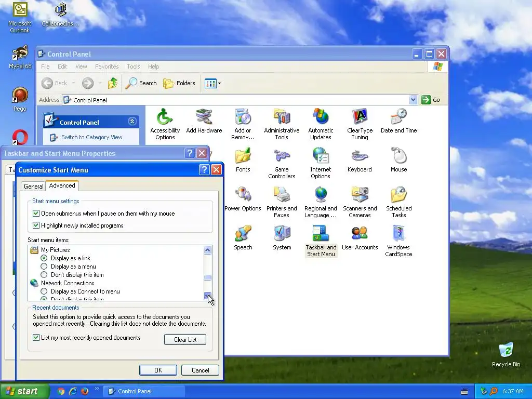Open the View menu
Image resolution: width=532 pixels, height=399 pixels.
click(81, 66)
